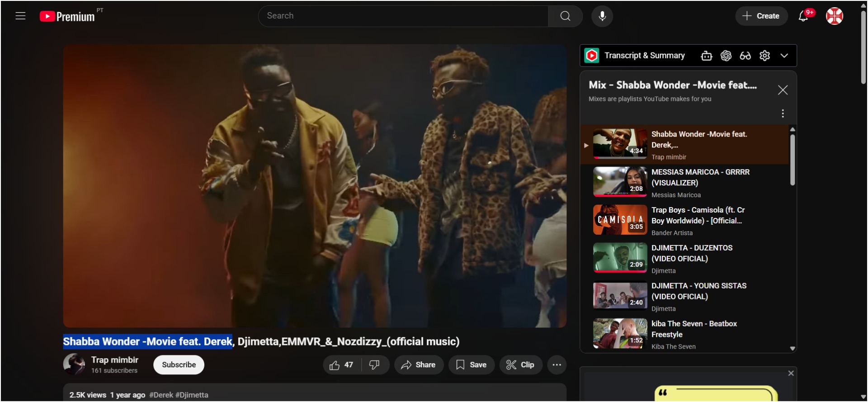868x402 pixels.
Task: Open more actions ellipsis menu
Action: (557, 365)
